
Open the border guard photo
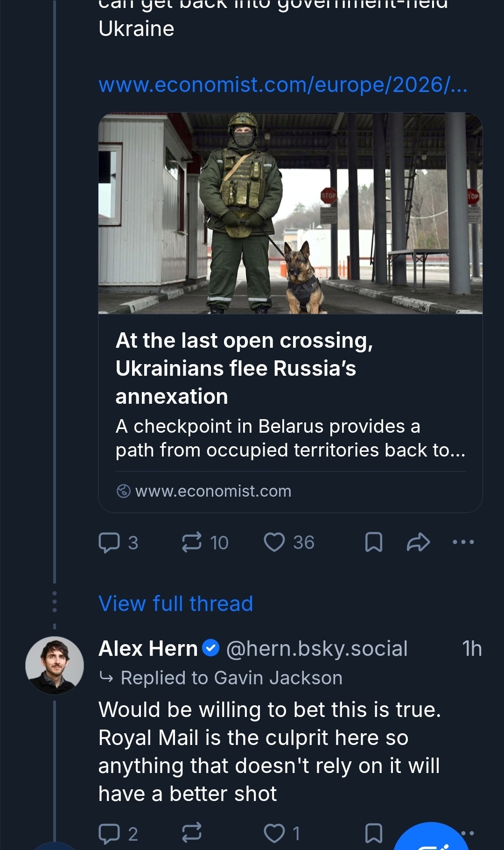tap(290, 213)
